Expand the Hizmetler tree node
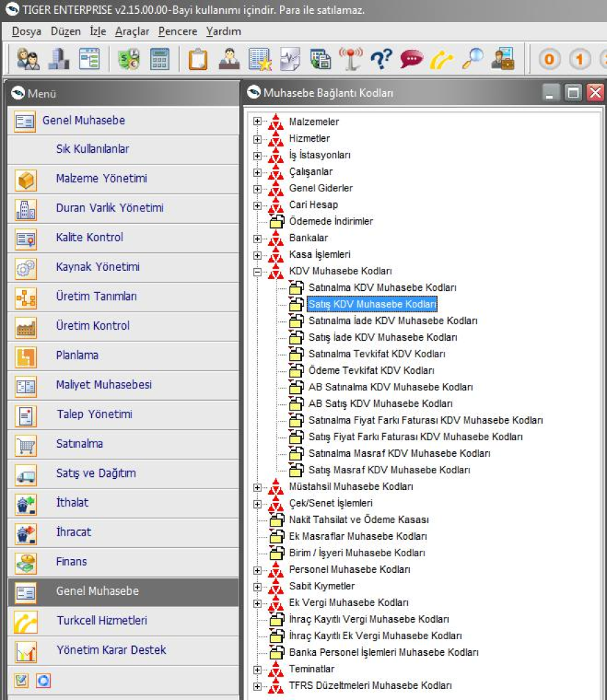Screen dimensions: 607x700 (257, 140)
